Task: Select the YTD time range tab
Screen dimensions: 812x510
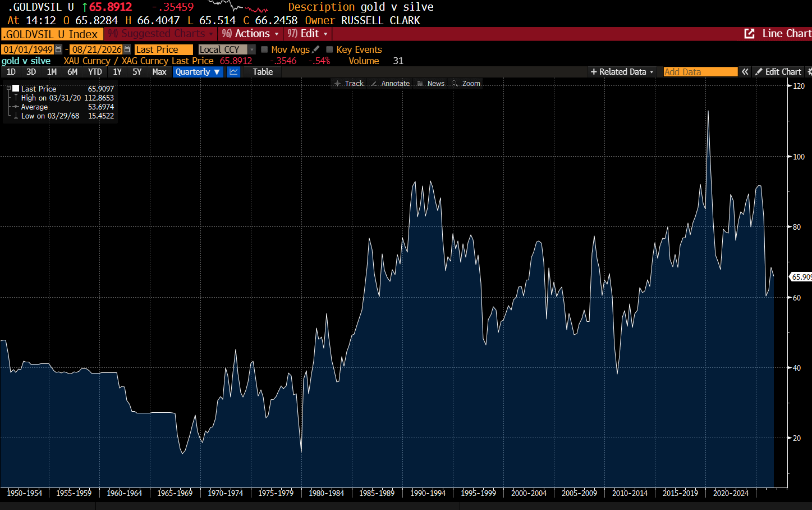Action: [95, 72]
